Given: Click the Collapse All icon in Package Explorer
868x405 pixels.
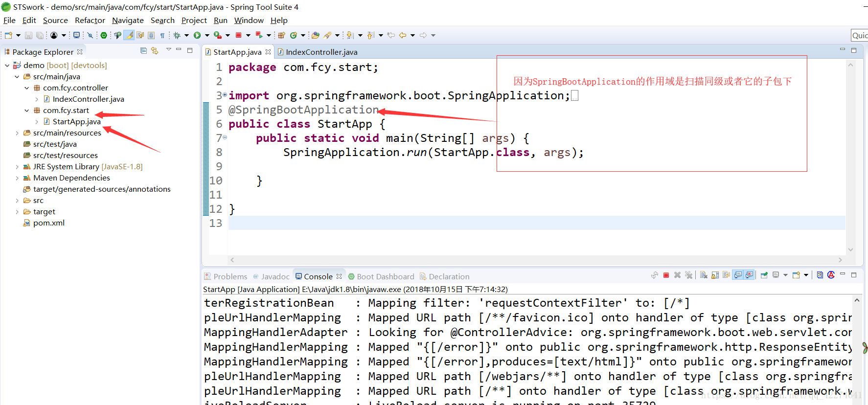Looking at the screenshot, I should [143, 50].
